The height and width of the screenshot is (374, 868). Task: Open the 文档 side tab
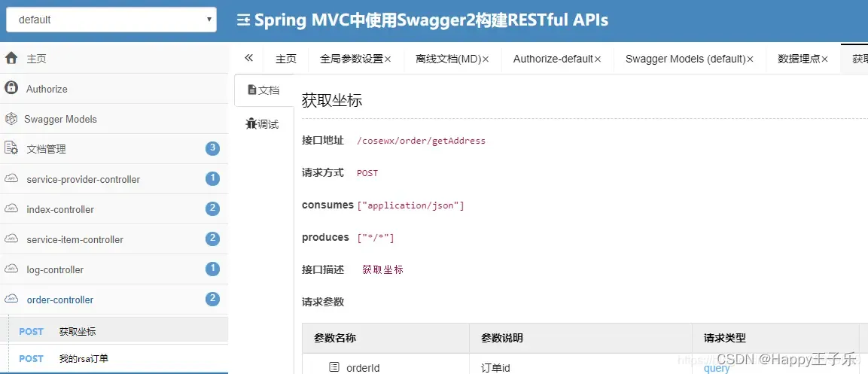264,90
